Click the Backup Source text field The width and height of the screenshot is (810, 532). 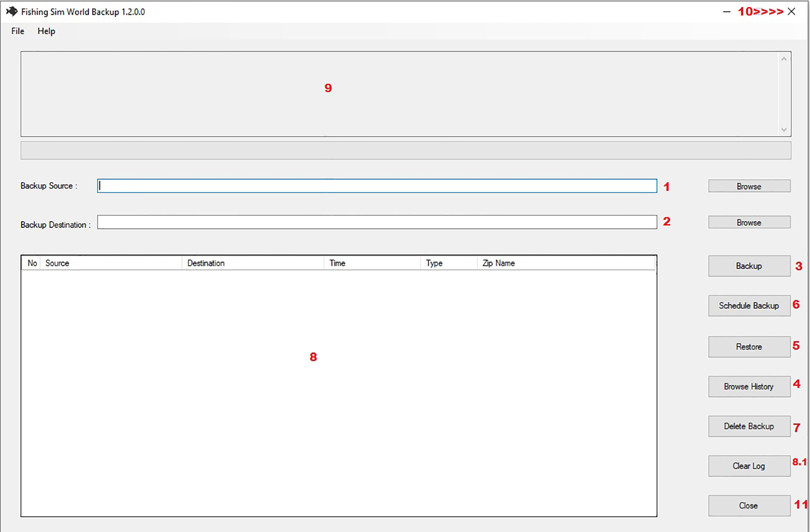[377, 186]
